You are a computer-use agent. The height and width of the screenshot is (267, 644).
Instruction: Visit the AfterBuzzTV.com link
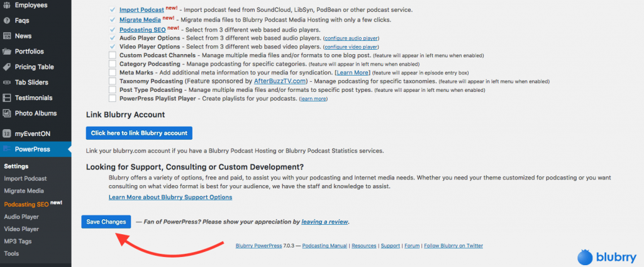280,81
